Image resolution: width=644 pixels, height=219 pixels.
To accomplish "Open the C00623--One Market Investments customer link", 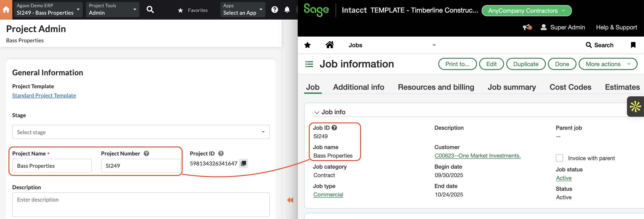I will [478, 155].
